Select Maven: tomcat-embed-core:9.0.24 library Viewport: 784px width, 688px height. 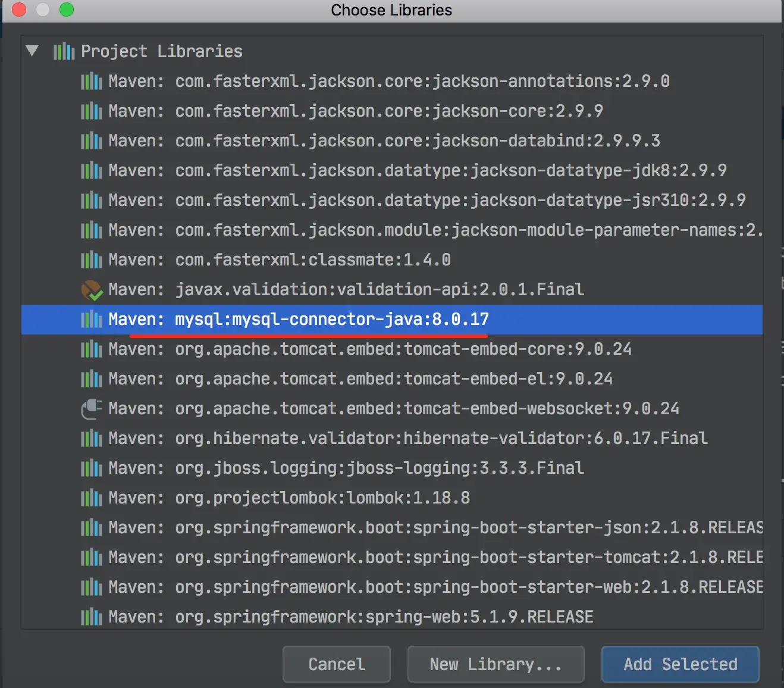pos(392,349)
